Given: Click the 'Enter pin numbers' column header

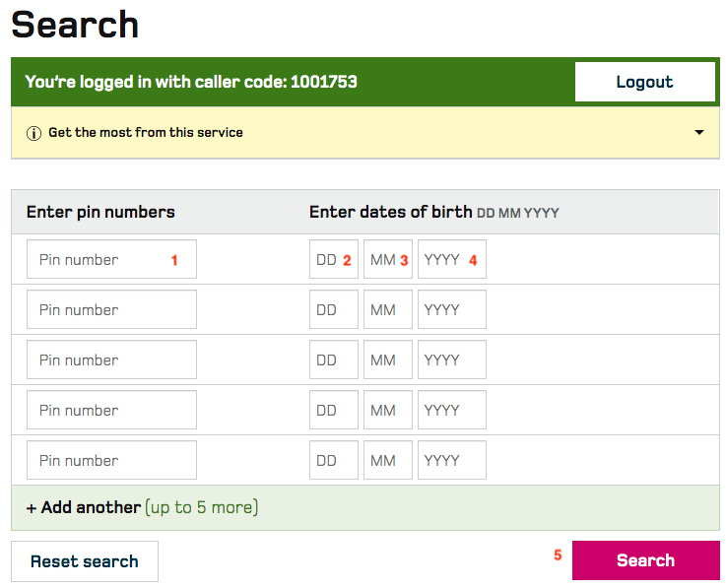Looking at the screenshot, I should (100, 212).
